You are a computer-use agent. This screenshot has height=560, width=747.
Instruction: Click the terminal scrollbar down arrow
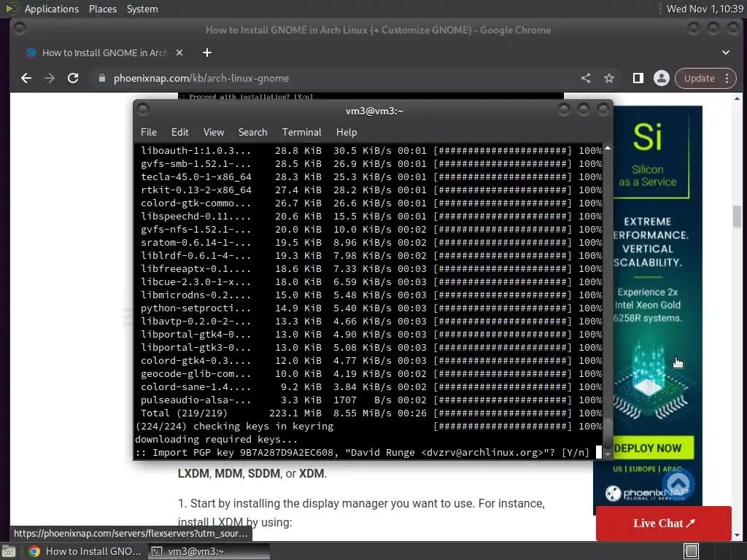pos(608,454)
